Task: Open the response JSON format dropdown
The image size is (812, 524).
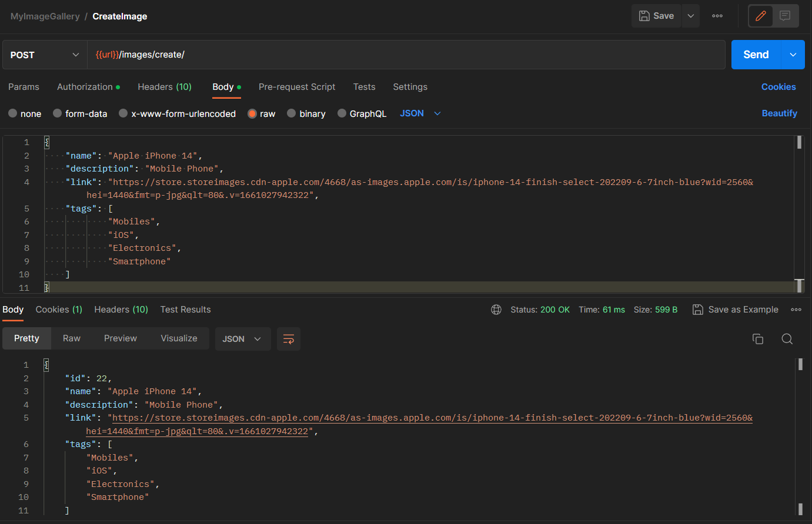Action: coord(242,339)
